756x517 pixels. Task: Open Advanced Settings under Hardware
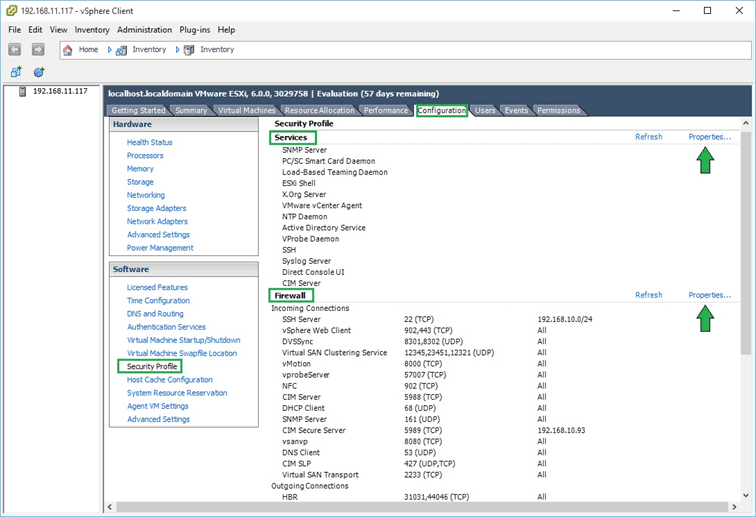pyautogui.click(x=159, y=235)
